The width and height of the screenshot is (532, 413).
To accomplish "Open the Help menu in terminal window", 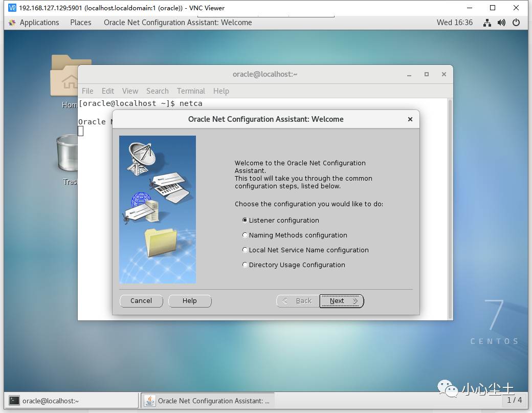I will pyautogui.click(x=221, y=91).
